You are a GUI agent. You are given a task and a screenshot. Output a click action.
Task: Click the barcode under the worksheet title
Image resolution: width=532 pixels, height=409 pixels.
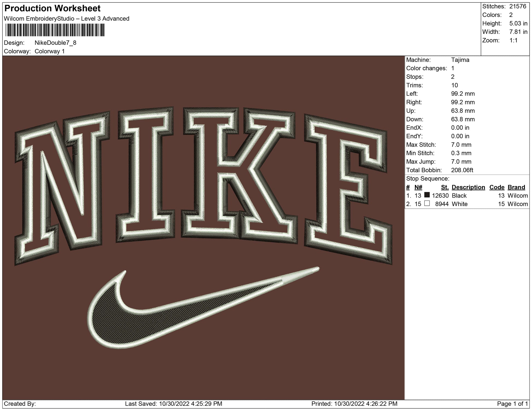(55, 30)
